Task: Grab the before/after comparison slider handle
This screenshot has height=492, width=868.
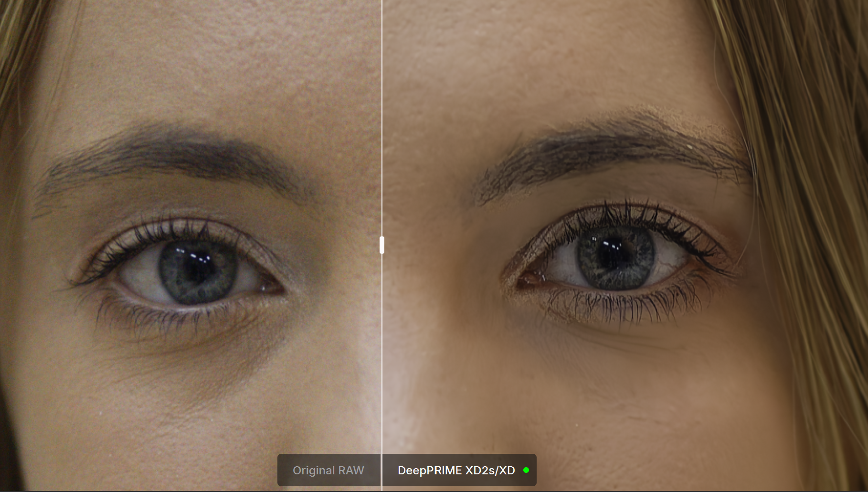Action: (382, 245)
